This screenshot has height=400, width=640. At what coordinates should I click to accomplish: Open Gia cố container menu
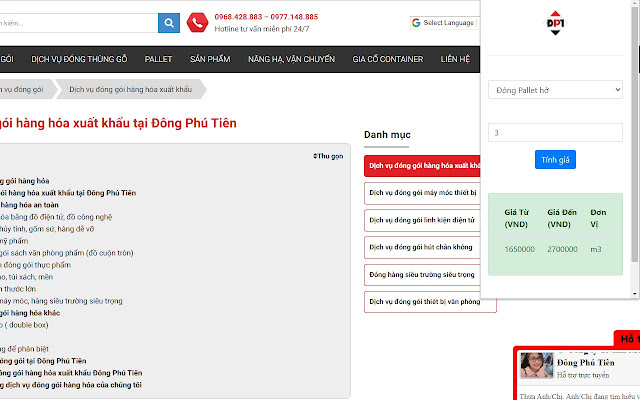click(388, 59)
